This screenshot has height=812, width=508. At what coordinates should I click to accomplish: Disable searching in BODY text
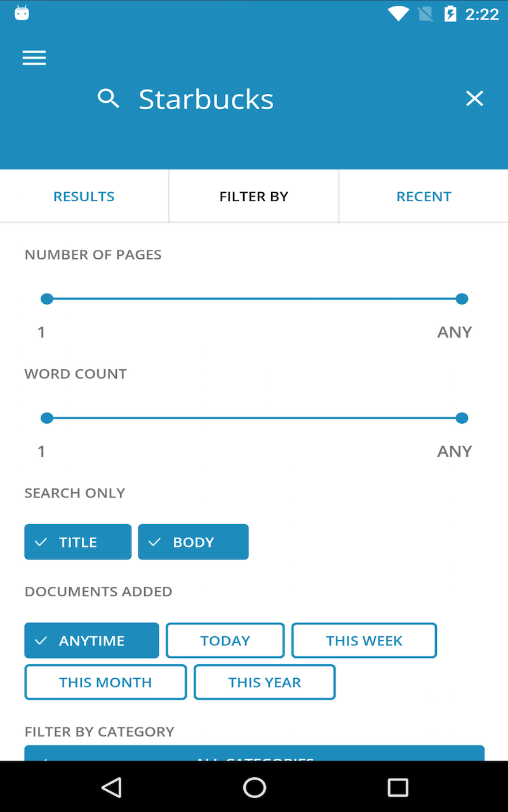pyautogui.click(x=193, y=542)
